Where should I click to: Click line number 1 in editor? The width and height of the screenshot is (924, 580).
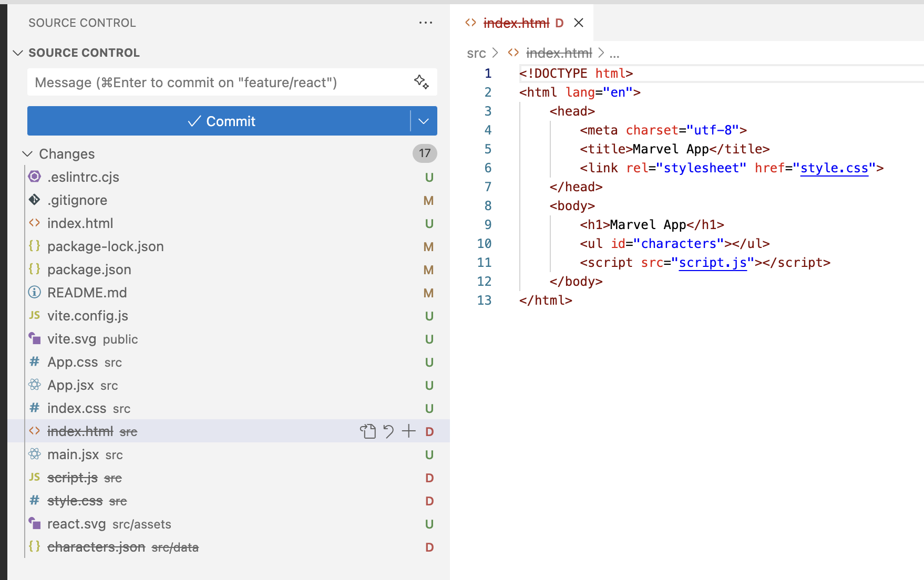click(x=488, y=74)
